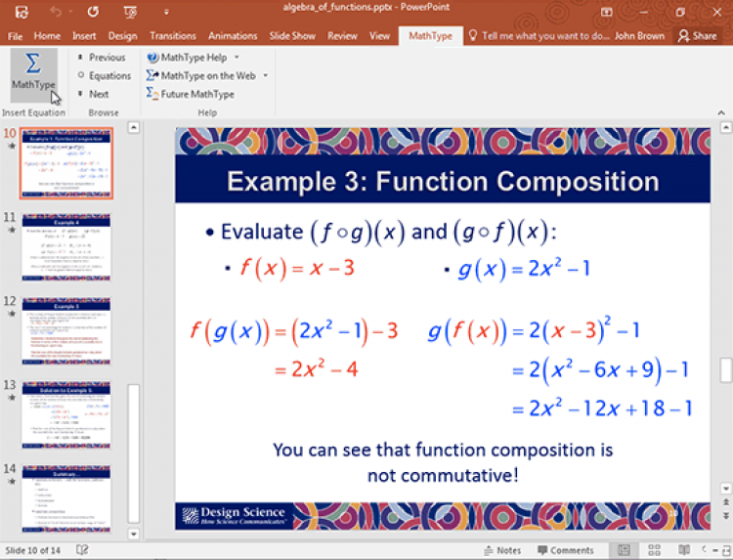Select slide 12 thumbnail

click(x=66, y=331)
